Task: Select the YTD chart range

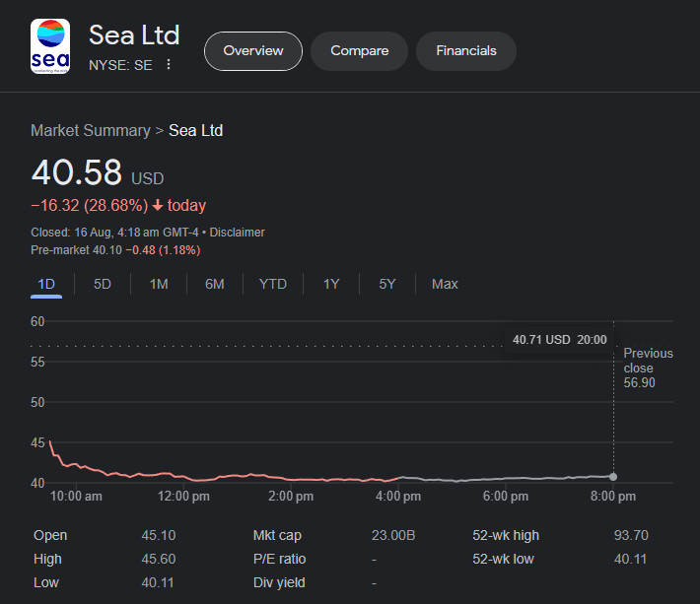Action: click(273, 284)
